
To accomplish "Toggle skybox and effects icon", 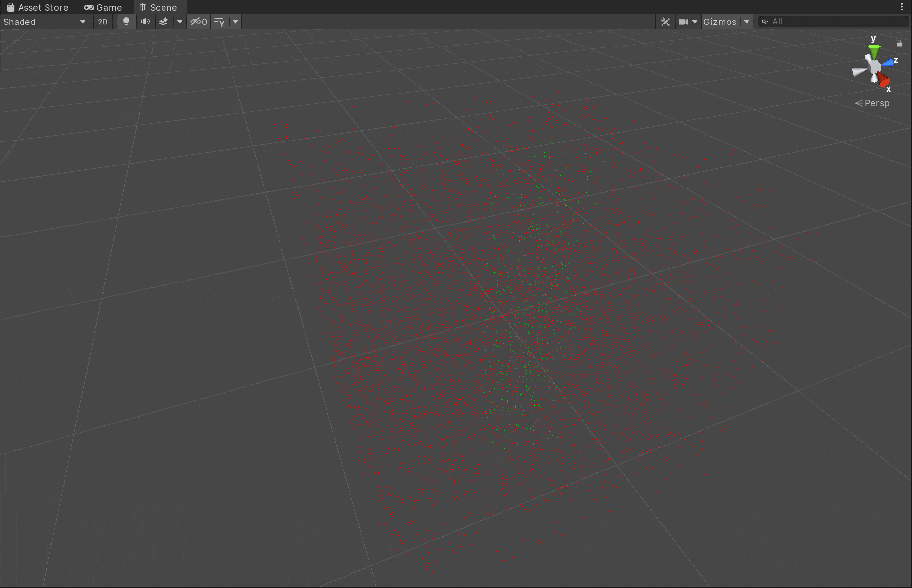I will click(x=164, y=22).
